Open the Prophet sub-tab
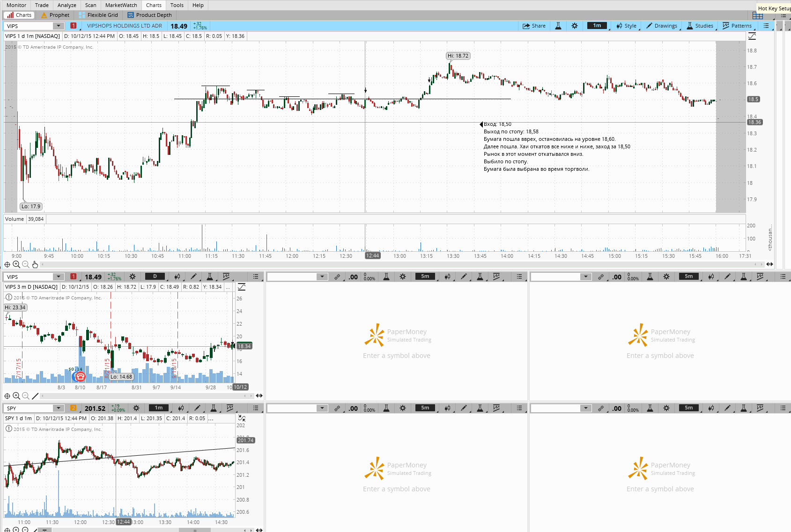791x532 pixels. [55, 15]
